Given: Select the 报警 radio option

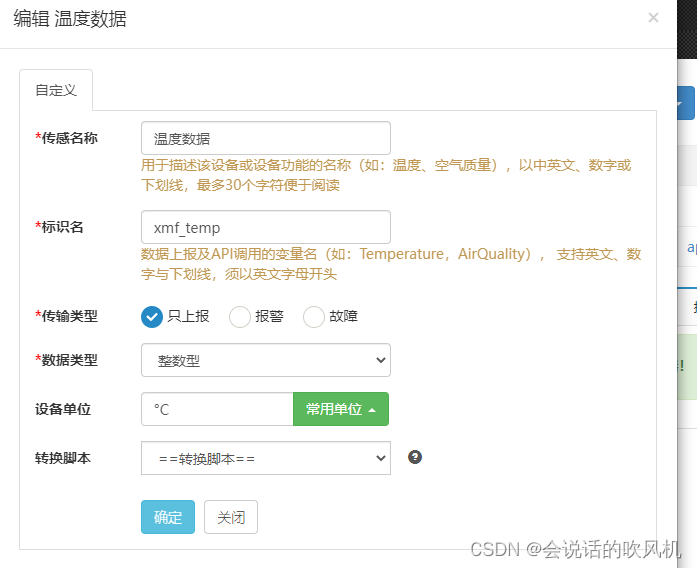Looking at the screenshot, I should pos(240,316).
